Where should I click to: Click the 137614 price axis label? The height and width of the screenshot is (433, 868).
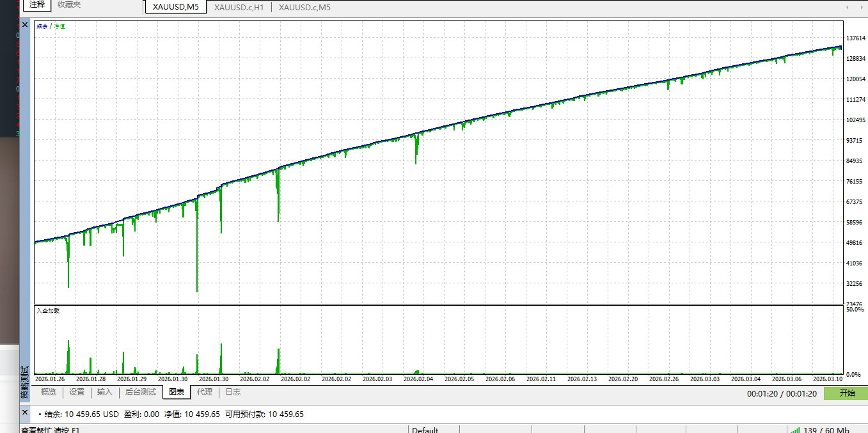tap(855, 38)
